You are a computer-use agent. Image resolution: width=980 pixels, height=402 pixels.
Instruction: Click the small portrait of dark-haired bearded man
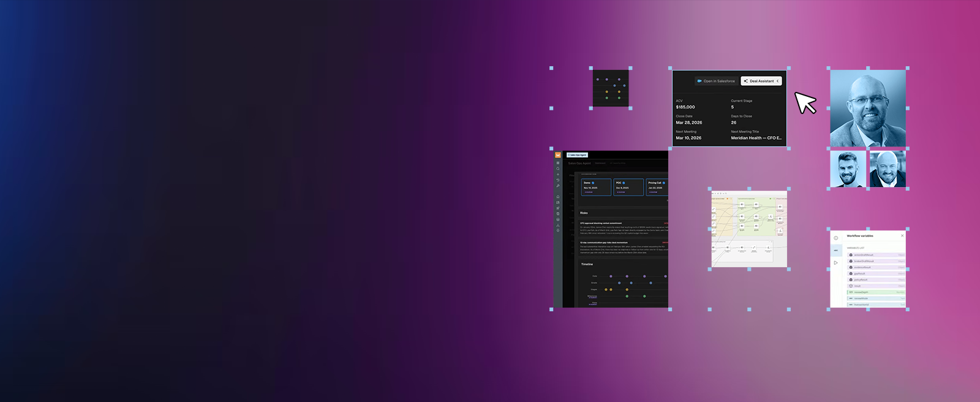pos(848,169)
